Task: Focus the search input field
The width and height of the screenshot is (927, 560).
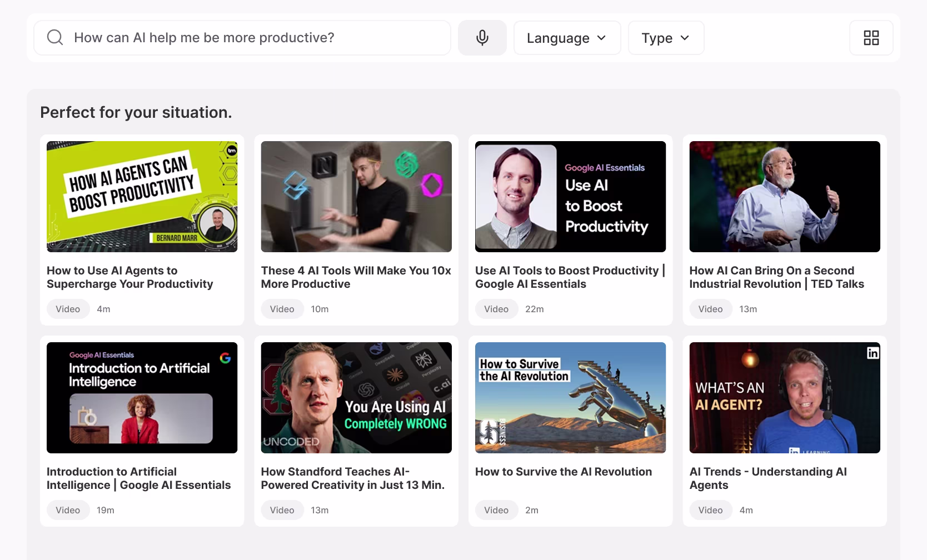Action: coord(242,38)
